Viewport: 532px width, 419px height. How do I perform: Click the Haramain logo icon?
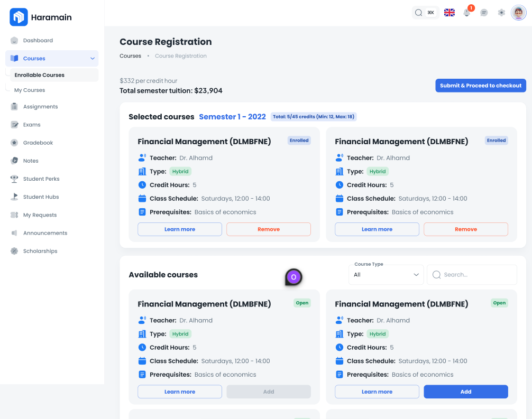click(19, 17)
